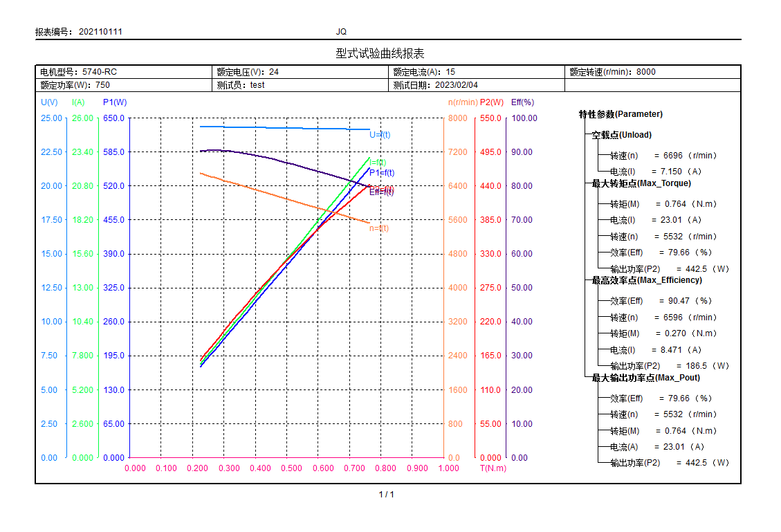Select the 最大输出功率点(Max_Pout) node
The height and width of the screenshot is (532, 781).
point(645,378)
